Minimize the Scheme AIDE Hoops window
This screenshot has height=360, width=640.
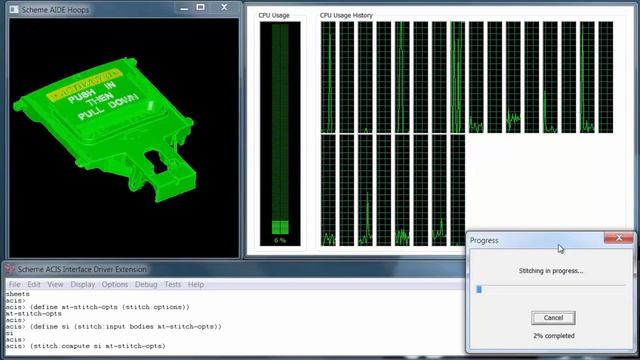pos(184,8)
